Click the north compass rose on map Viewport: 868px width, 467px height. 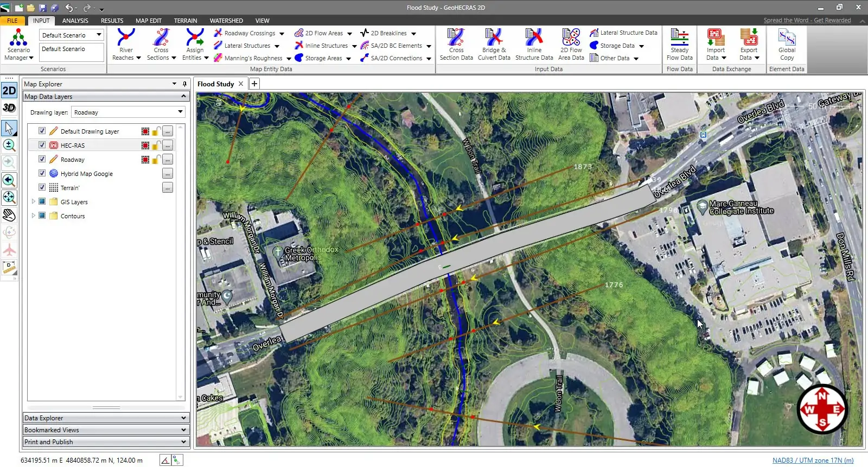pyautogui.click(x=822, y=409)
